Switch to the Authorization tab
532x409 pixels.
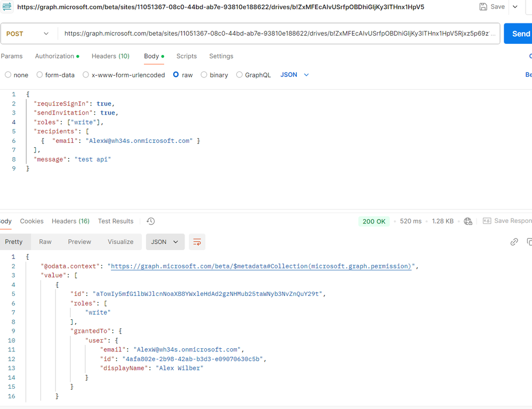(x=57, y=56)
